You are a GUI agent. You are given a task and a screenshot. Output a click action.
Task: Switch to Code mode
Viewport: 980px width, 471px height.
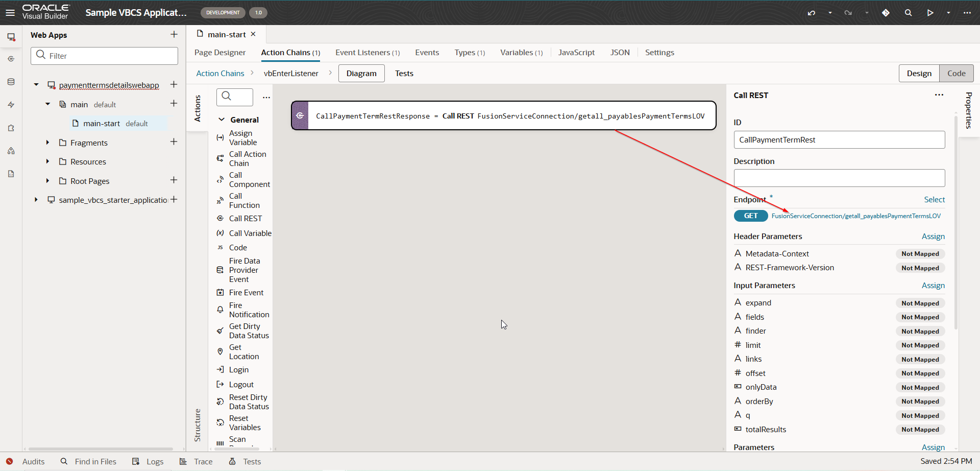click(956, 74)
